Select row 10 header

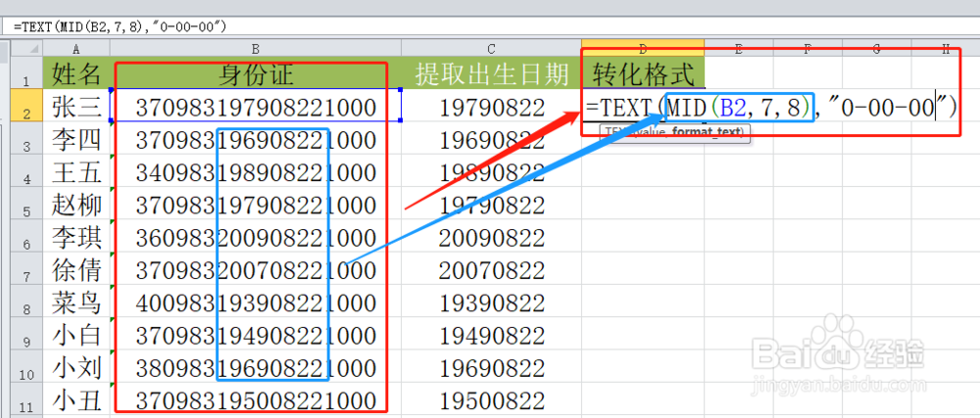point(26,366)
